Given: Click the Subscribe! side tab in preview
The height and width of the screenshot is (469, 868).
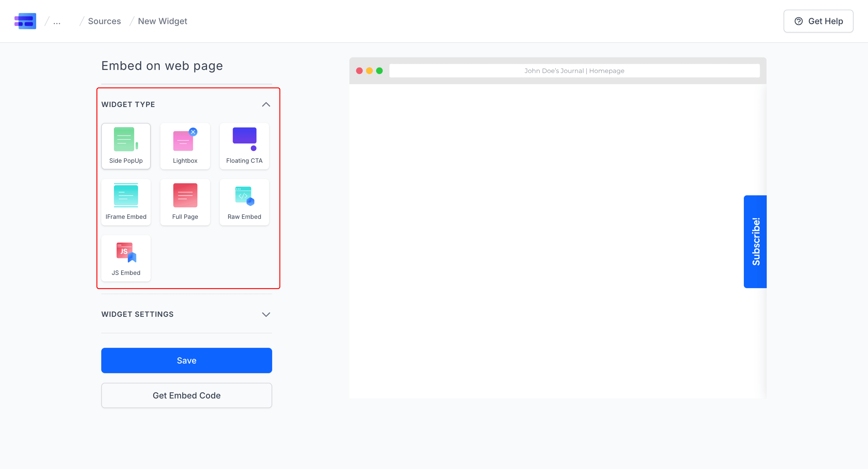Looking at the screenshot, I should tap(755, 242).
